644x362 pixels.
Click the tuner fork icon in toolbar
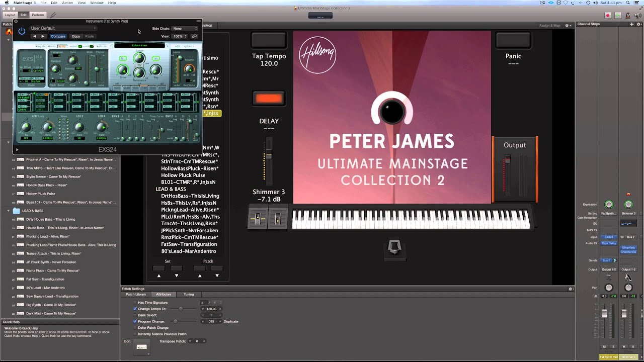pos(53,15)
